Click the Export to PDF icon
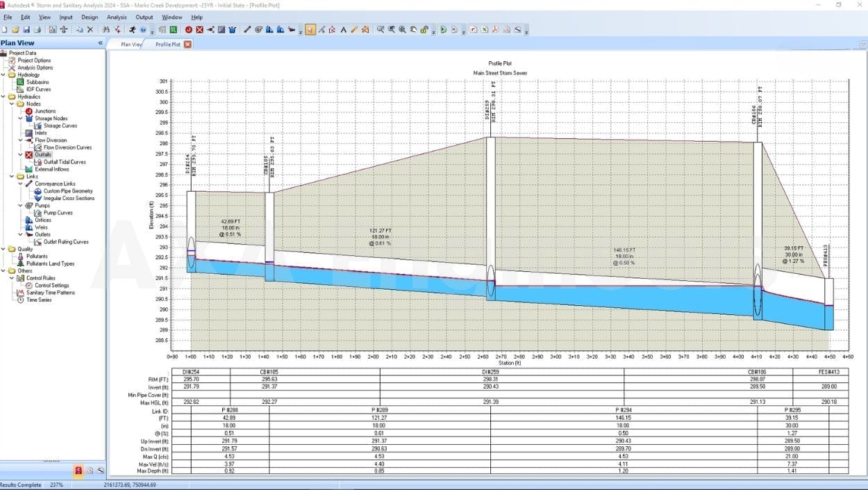The width and height of the screenshot is (868, 490). [495, 30]
